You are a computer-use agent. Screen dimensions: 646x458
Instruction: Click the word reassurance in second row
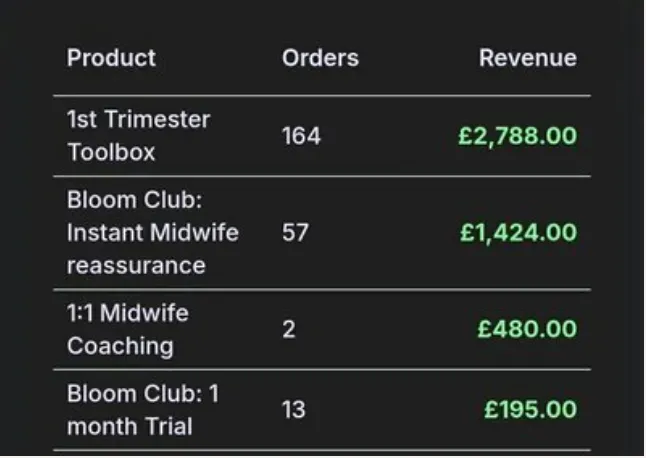[136, 266]
